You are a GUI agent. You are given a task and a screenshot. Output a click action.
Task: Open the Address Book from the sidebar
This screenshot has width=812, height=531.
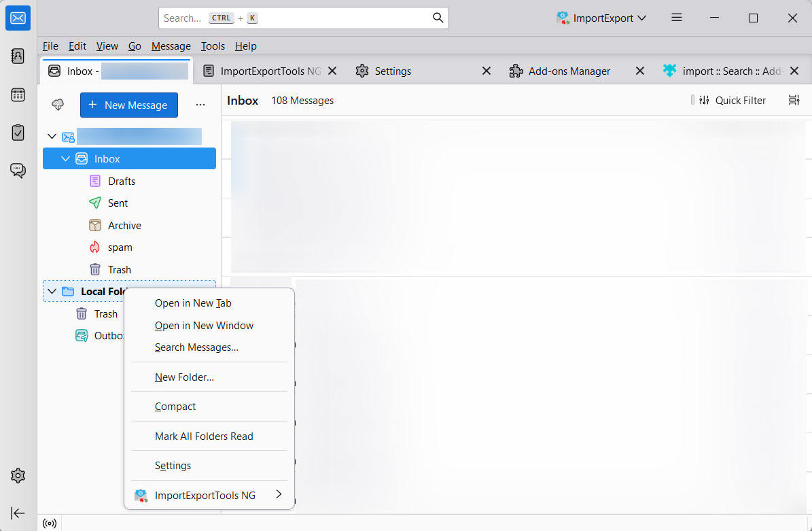18,56
